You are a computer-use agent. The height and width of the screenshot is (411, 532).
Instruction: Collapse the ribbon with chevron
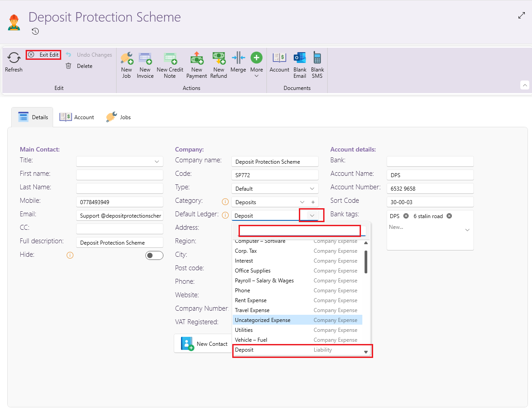click(524, 85)
